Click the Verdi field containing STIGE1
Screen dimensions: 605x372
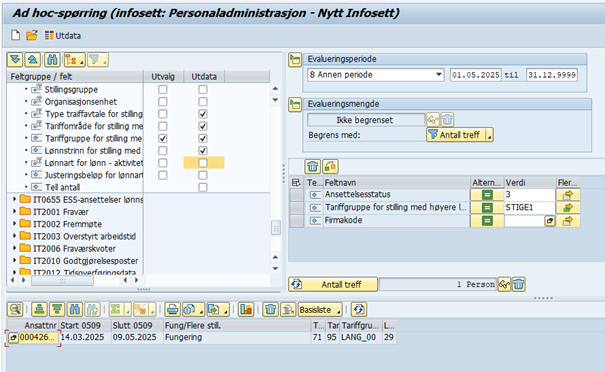pos(529,208)
